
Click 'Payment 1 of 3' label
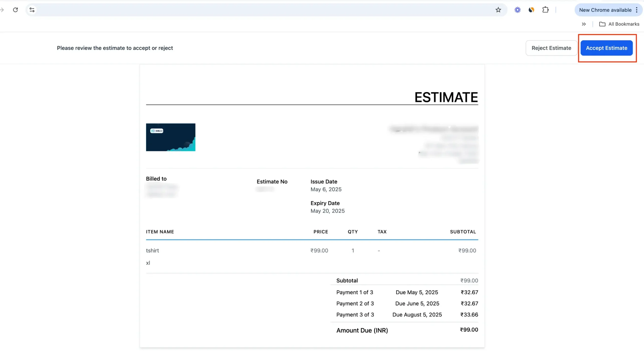[355, 292]
